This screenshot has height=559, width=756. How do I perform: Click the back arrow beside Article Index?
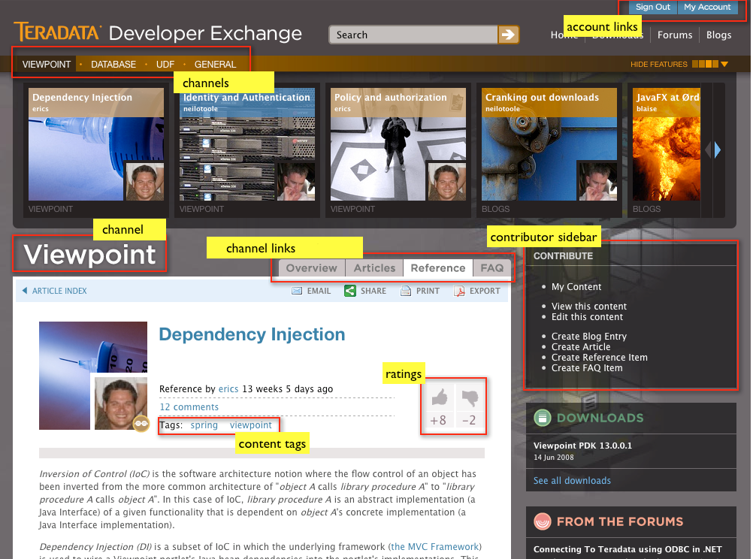coord(25,291)
